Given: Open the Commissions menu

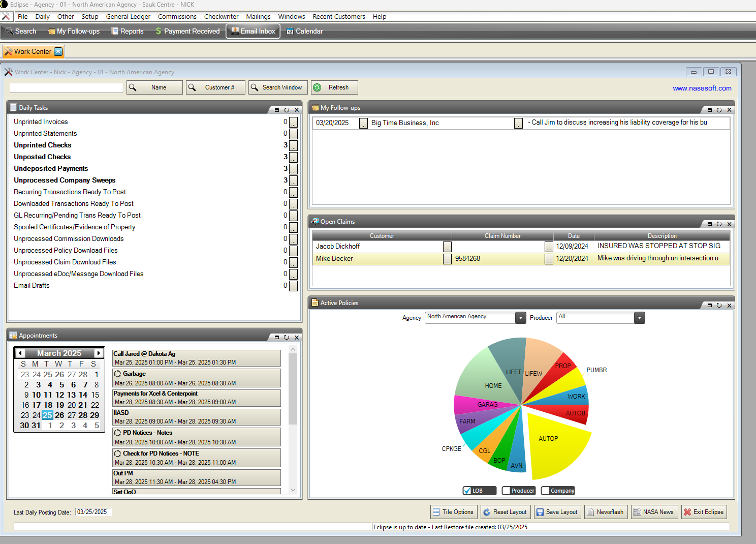Looking at the screenshot, I should click(x=177, y=16).
